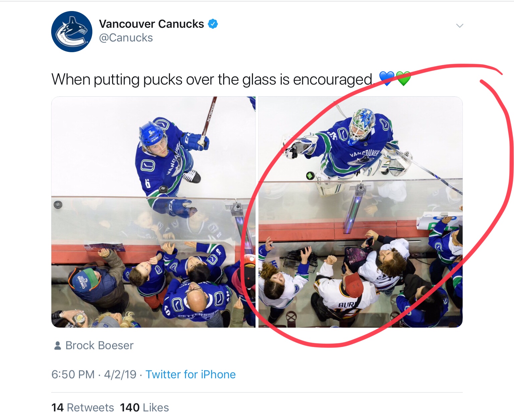Click the green puck near the goalie's glove
Viewport: 514px width, 420px height.
pos(310,175)
